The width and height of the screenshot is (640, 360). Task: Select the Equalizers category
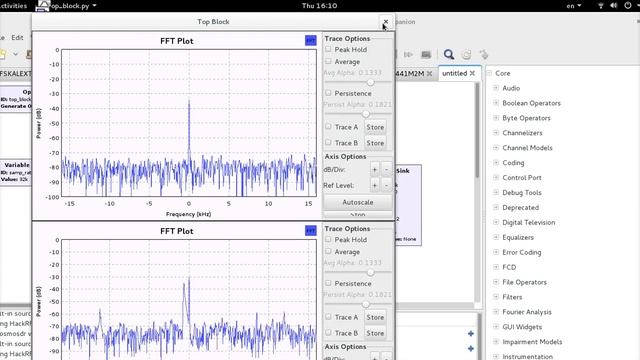[518, 238]
